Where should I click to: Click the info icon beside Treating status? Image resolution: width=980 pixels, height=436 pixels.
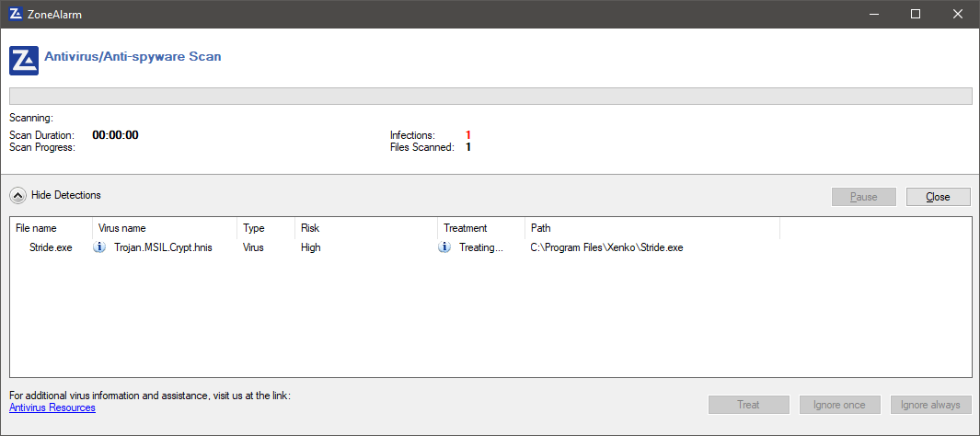pyautogui.click(x=444, y=247)
